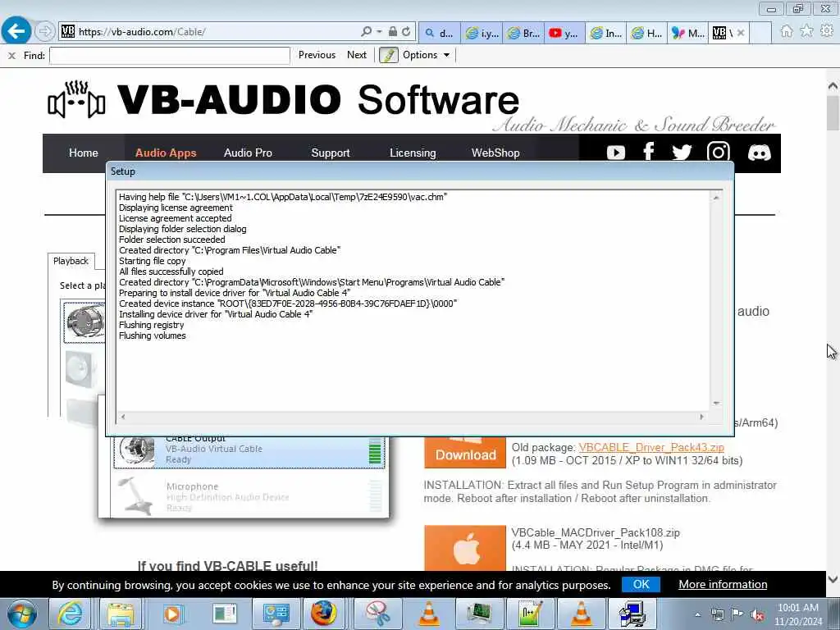Switch to the 'i.y...' tab
840x630 pixels.
pos(482,33)
